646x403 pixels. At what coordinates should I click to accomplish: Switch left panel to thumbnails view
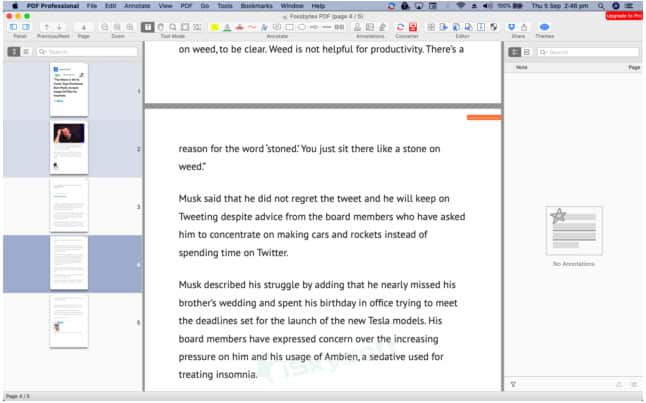(x=14, y=52)
